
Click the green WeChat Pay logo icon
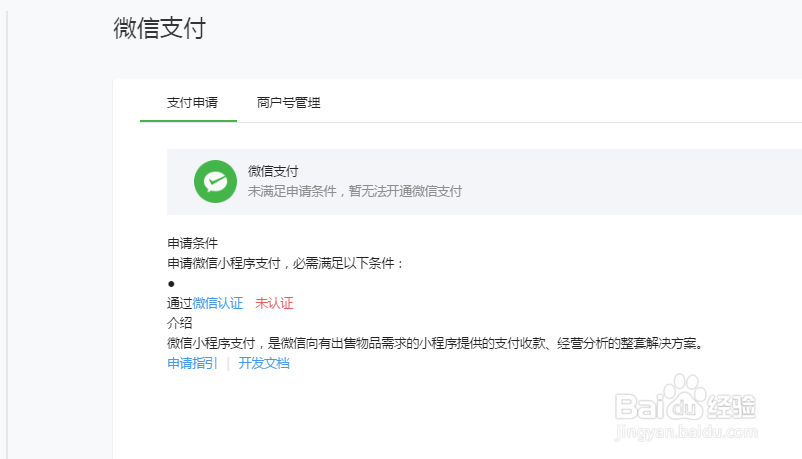coord(215,181)
